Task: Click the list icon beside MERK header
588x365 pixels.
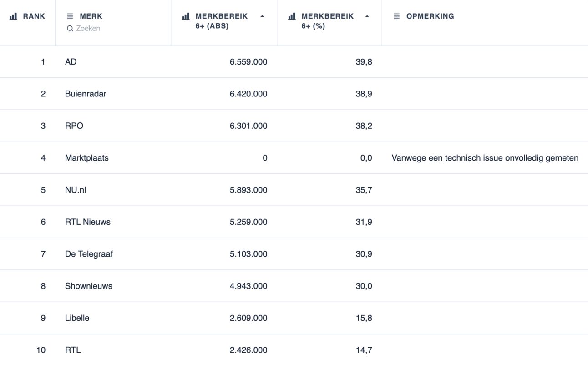Action: point(70,16)
